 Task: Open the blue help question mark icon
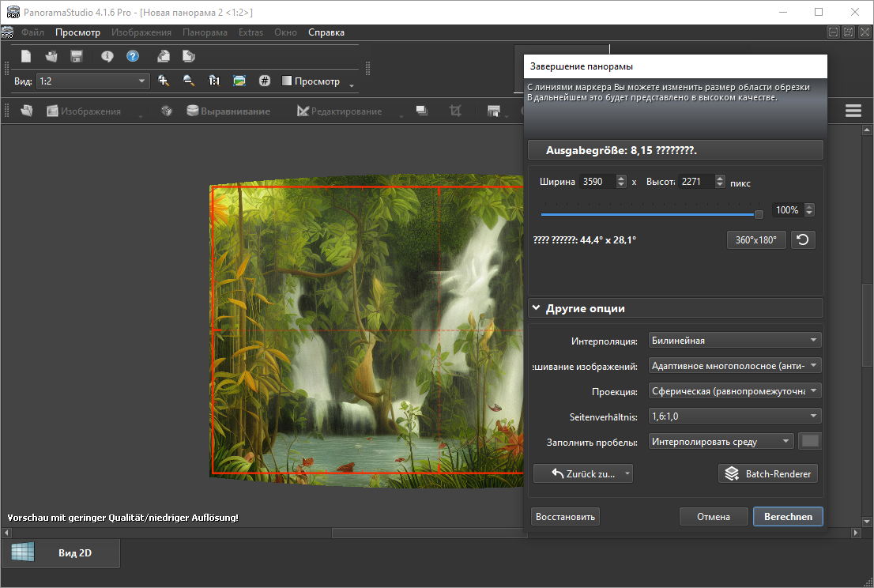tap(133, 56)
